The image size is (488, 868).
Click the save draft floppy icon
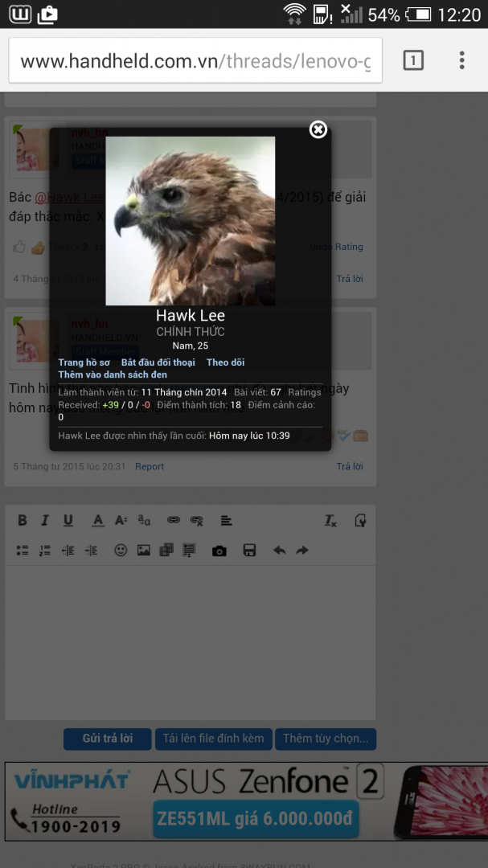[249, 550]
